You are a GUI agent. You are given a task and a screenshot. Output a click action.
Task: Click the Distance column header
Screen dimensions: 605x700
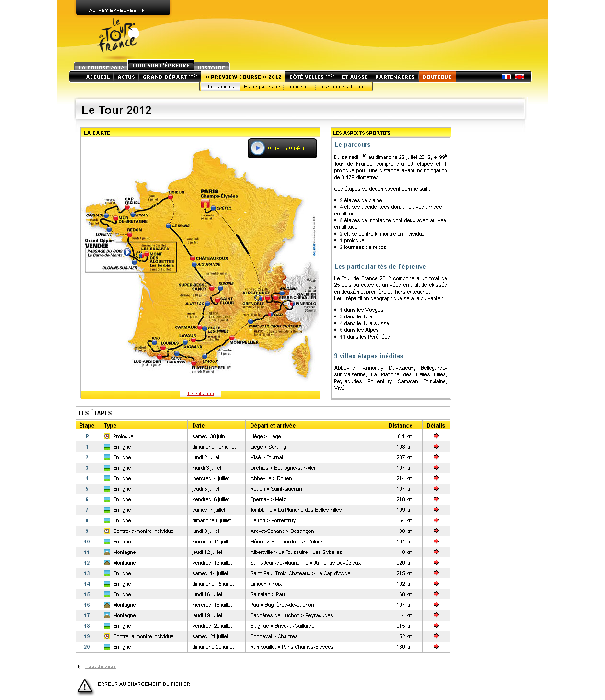pos(400,425)
